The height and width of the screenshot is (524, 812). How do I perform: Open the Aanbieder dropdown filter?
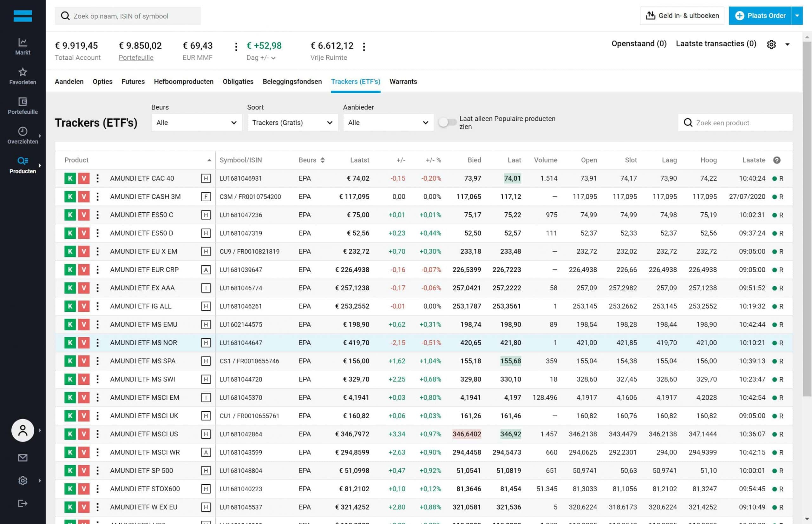(388, 123)
